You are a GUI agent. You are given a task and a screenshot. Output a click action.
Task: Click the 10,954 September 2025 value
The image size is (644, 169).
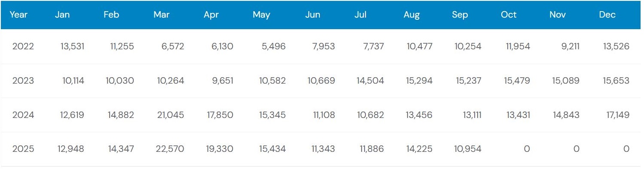pyautogui.click(x=467, y=149)
